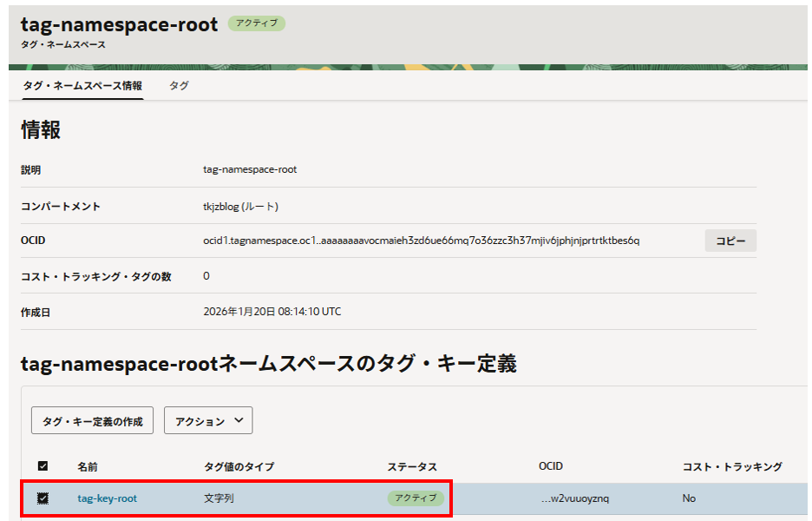Click the full namespace OCID value text
Image resolution: width=812 pixels, height=521 pixels.
[421, 241]
